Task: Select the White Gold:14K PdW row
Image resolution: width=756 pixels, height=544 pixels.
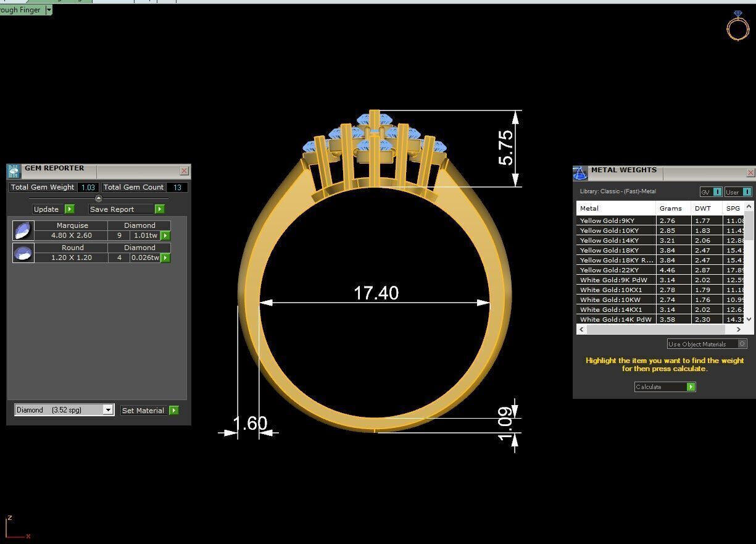Action: click(x=660, y=319)
